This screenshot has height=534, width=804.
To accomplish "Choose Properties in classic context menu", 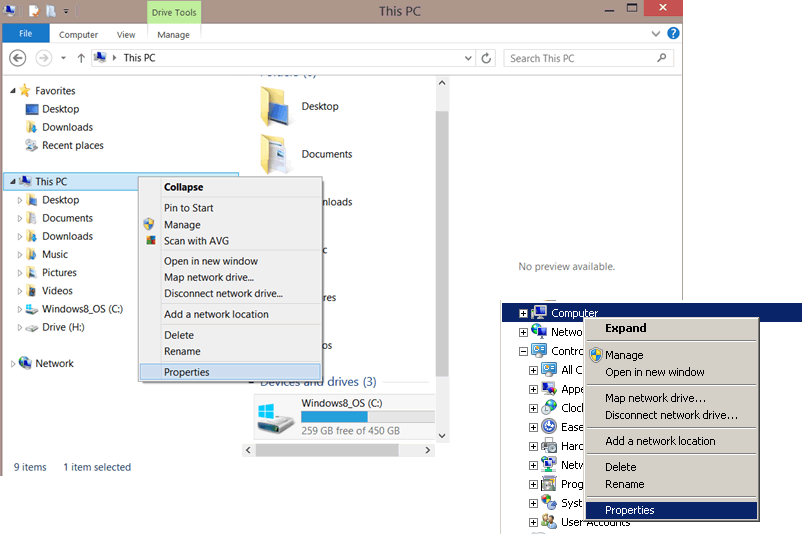I will (671, 510).
